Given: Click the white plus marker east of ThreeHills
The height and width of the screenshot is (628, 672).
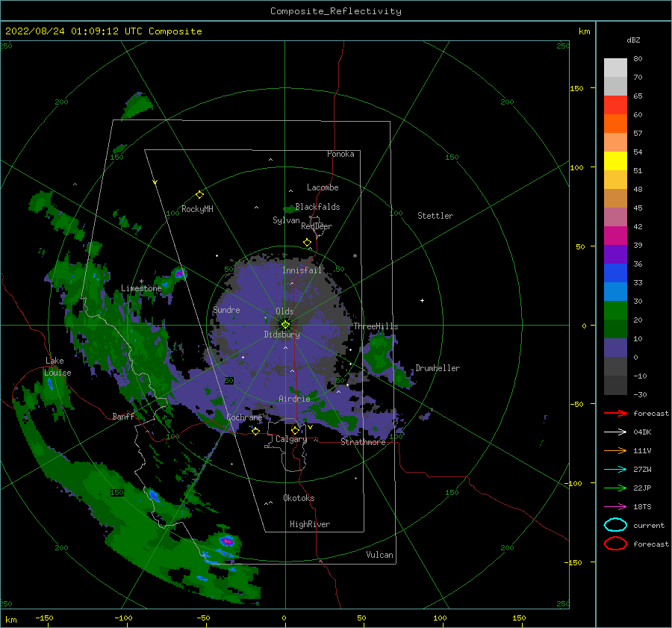Looking at the screenshot, I should click(422, 300).
